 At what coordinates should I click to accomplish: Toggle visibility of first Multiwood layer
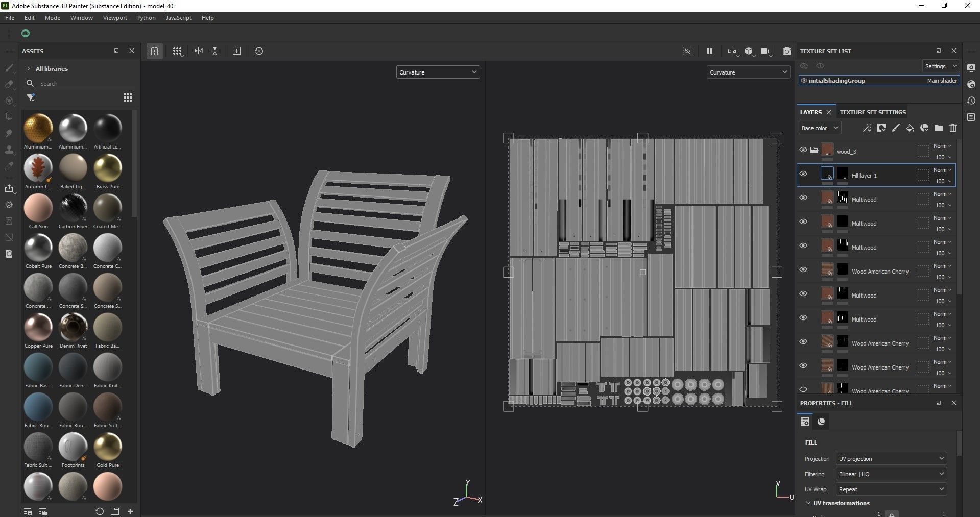[x=803, y=198]
